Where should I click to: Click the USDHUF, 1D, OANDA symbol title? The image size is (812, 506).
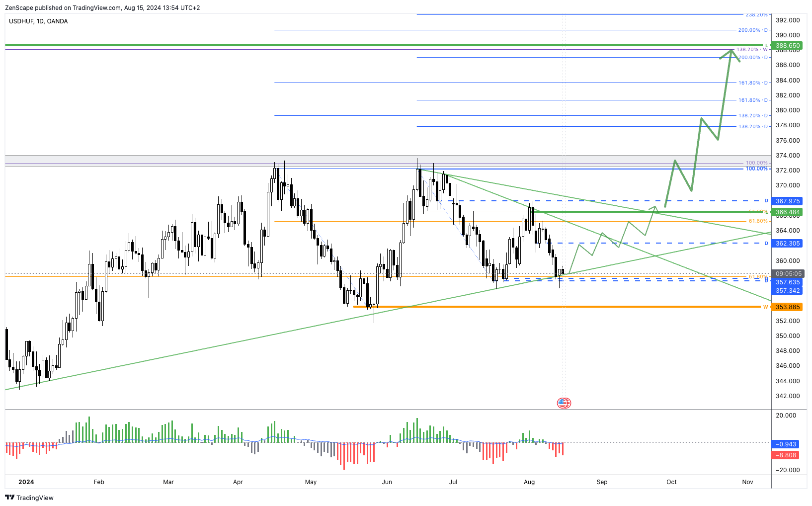[x=38, y=21]
